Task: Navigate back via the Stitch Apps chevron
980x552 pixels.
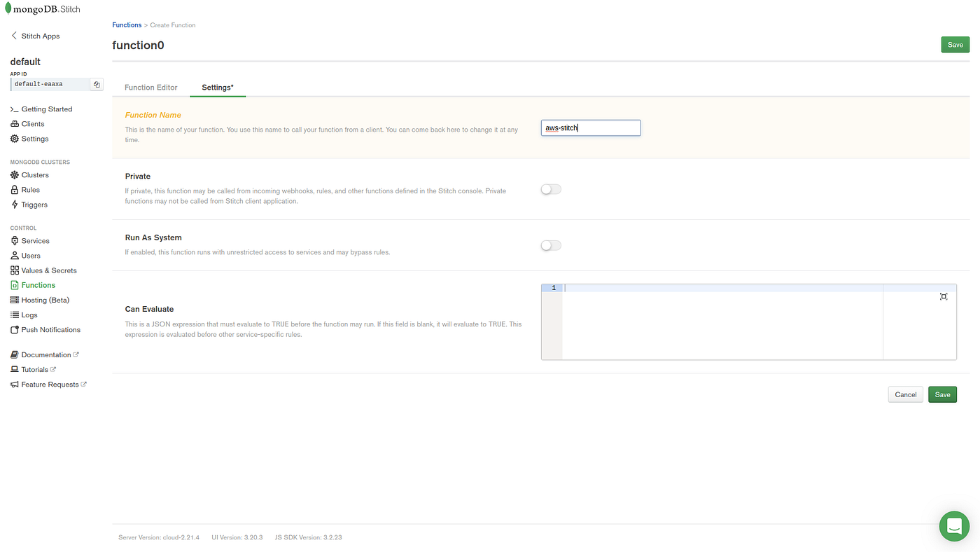Action: 13,34
